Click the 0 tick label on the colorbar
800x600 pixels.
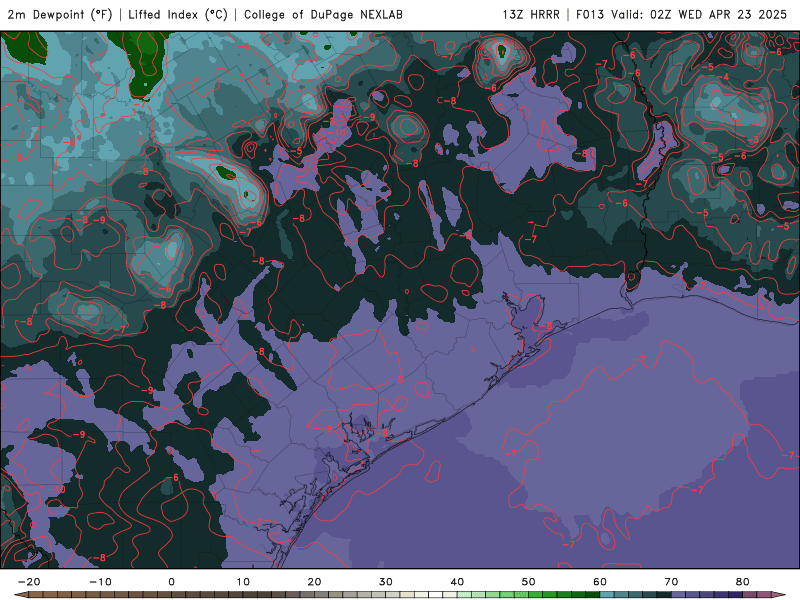[x=171, y=582]
